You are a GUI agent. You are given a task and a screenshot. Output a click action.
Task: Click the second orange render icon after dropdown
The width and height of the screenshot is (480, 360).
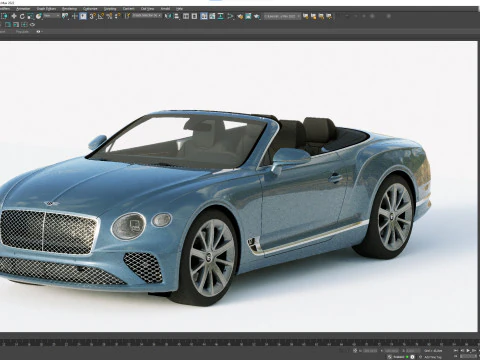pyautogui.click(x=313, y=16)
